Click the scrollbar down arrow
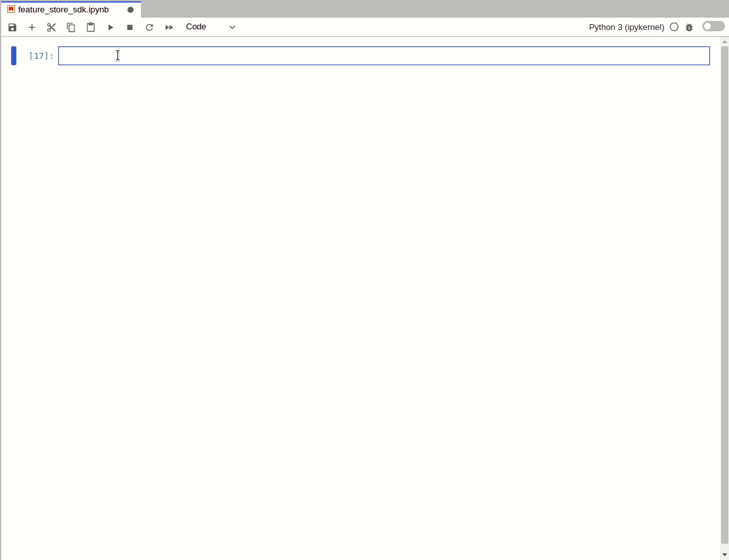This screenshot has width=729, height=560. click(x=724, y=555)
